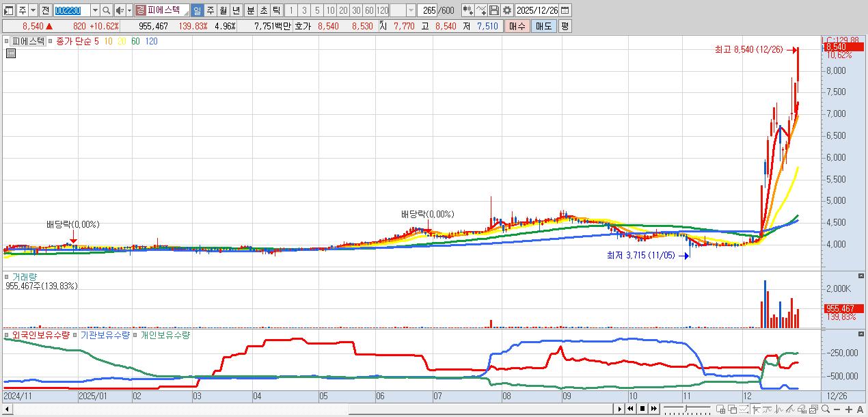Click the overlapping windows icon
Viewport: 868px width, 417px height.
733,409
